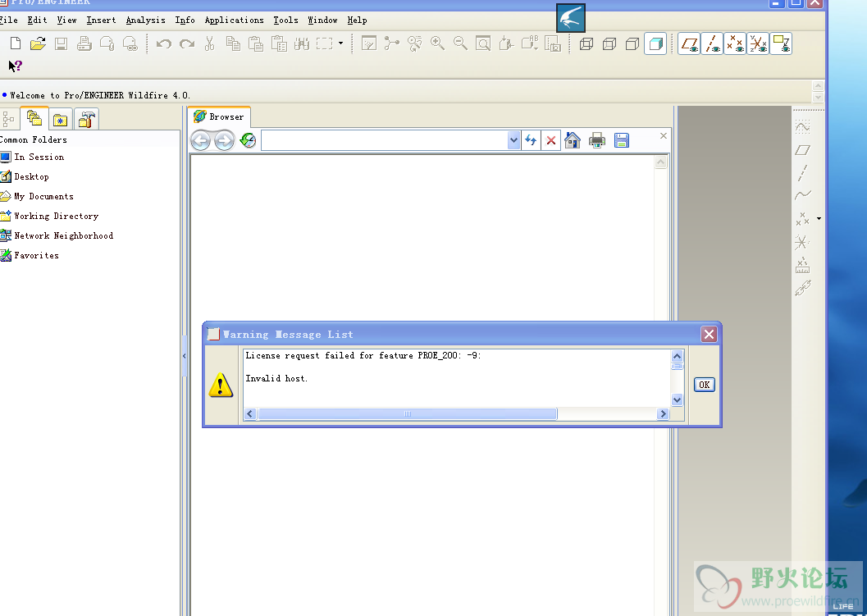Screen dimensions: 867x616
Task: Select Wireframe display style icon
Action: [586, 43]
